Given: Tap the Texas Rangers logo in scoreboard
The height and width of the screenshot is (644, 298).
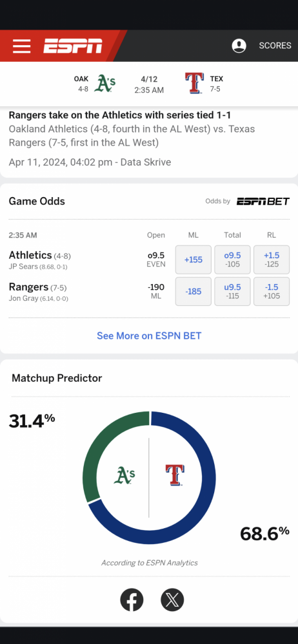Looking at the screenshot, I should click(194, 83).
